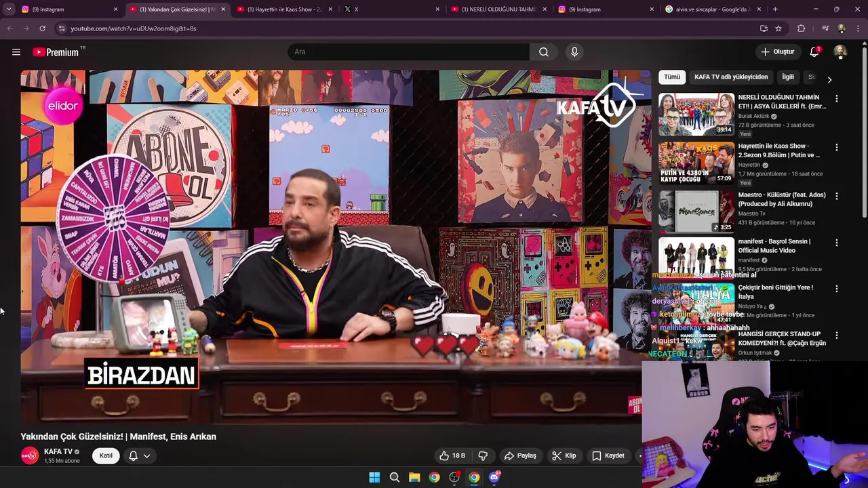Image resolution: width=868 pixels, height=488 pixels.
Task: Open Windows Start menu
Action: click(374, 477)
